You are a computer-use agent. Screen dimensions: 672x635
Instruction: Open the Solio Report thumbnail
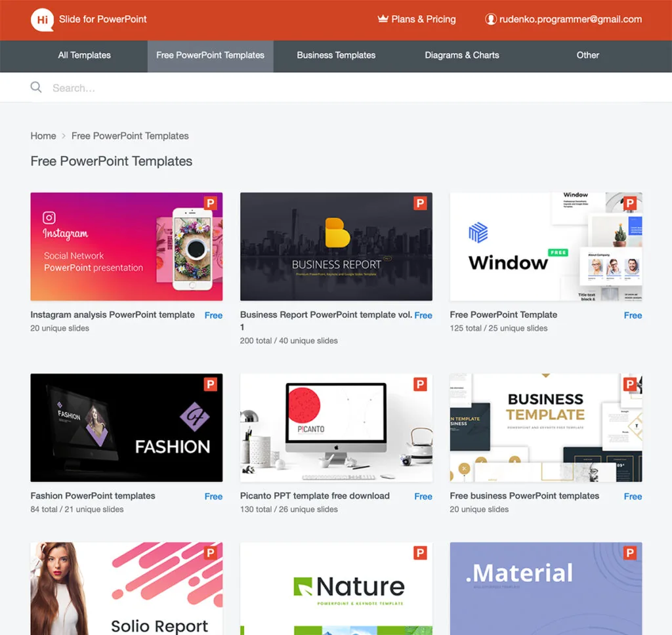pos(127,588)
